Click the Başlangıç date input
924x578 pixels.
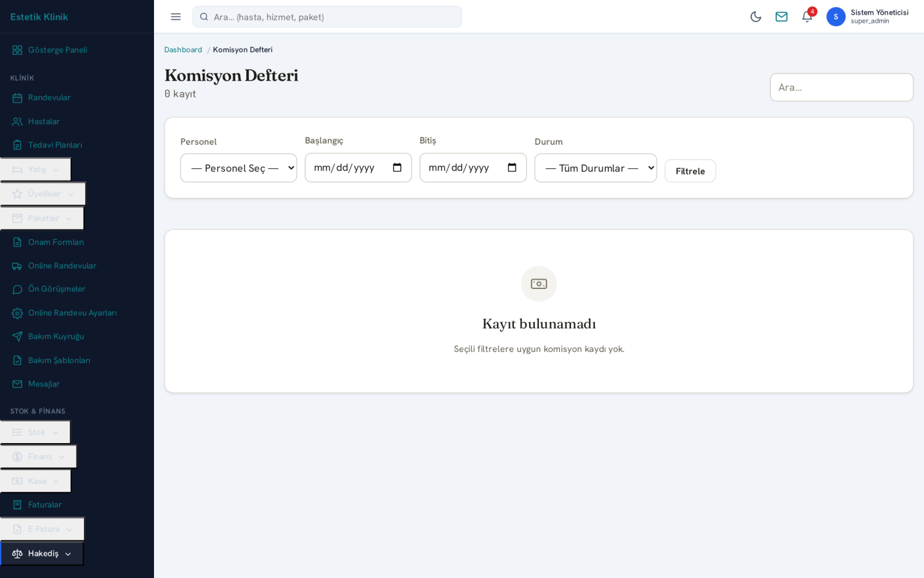point(358,168)
